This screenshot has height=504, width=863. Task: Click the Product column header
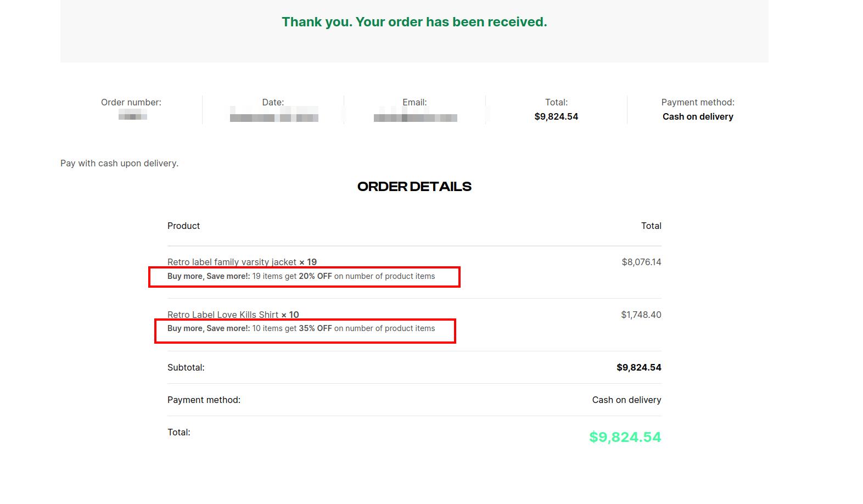click(183, 226)
